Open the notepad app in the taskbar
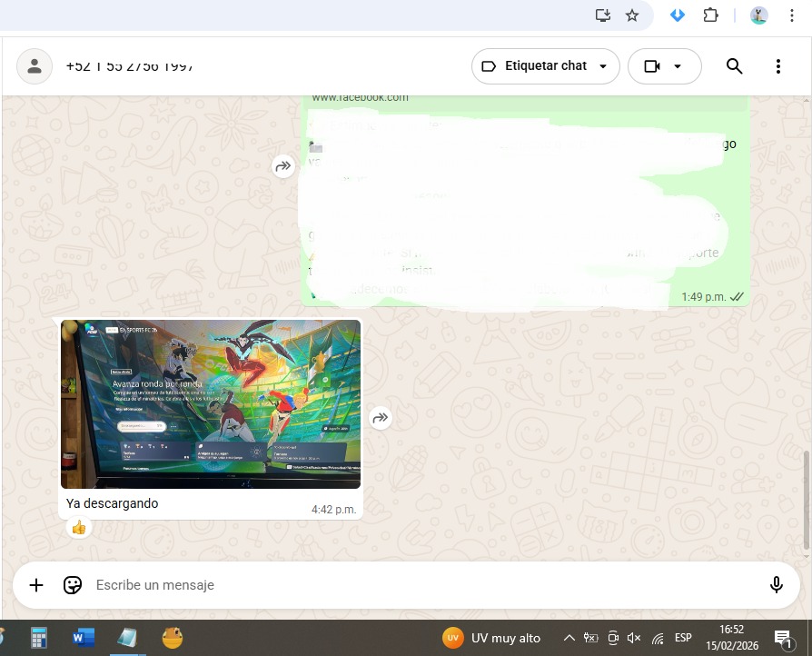This screenshot has height=656, width=812. (127, 638)
